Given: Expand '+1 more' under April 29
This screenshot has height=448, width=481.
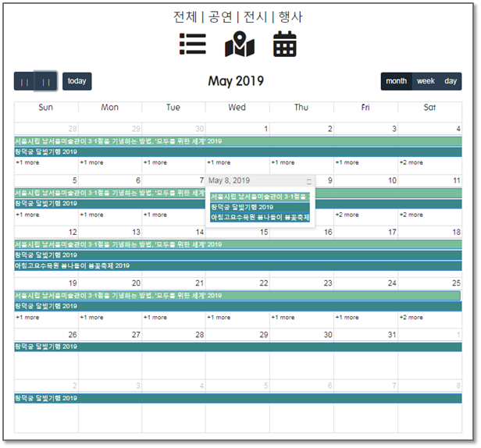Looking at the screenshot, I should pos(91,162).
